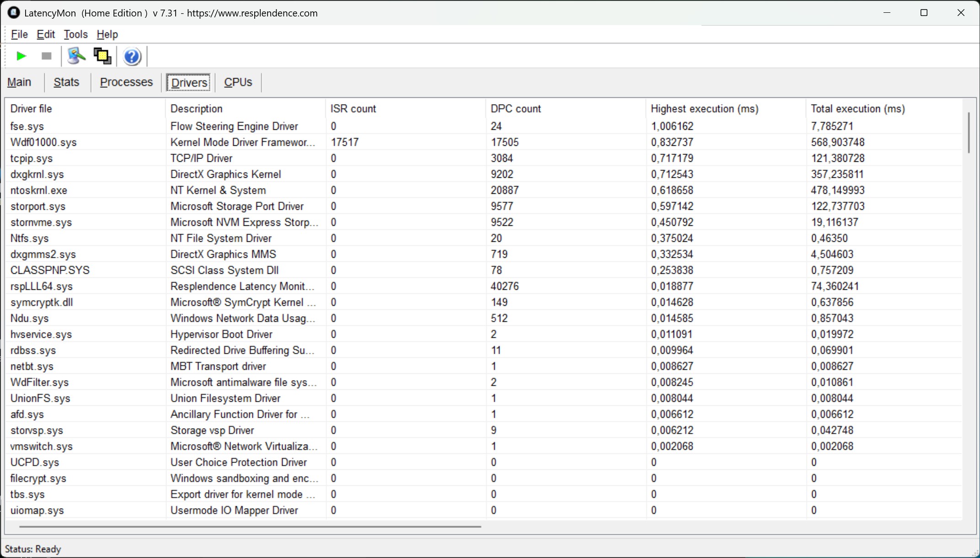Click the horizontal scrollbar at bottom
980x558 pixels.
pyautogui.click(x=250, y=526)
